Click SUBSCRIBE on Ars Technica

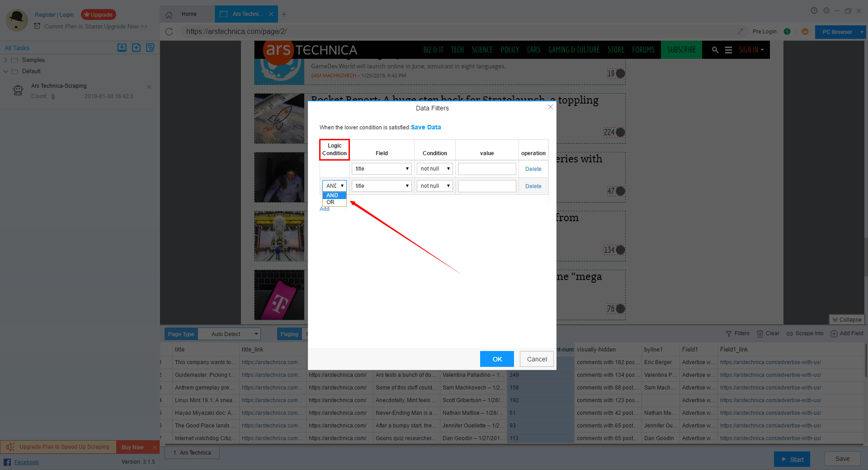click(681, 50)
